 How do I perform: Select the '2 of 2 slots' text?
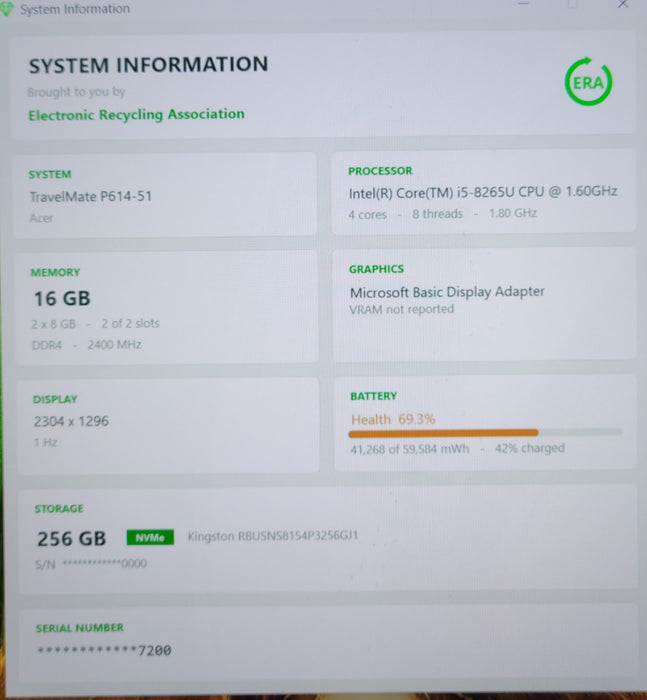(130, 323)
